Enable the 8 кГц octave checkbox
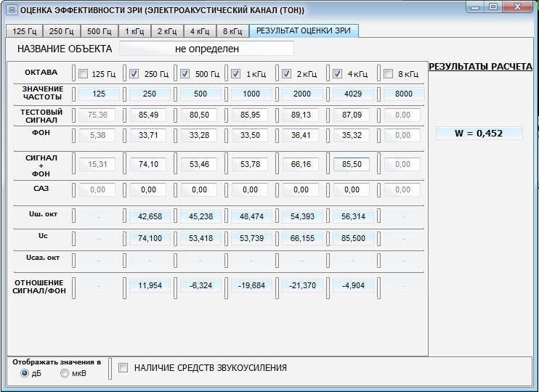This screenshot has height=392, width=539. coord(388,73)
